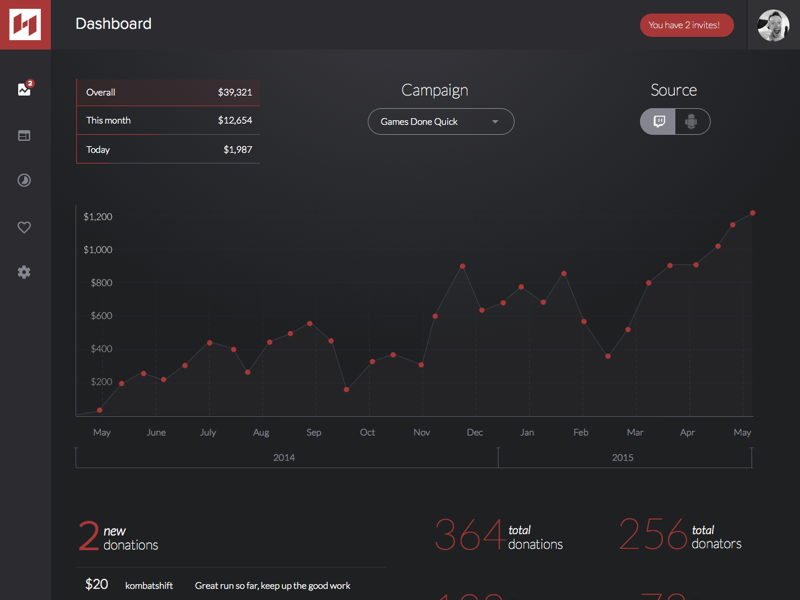Click the last May data point on the chart
800x600 pixels.
[x=752, y=213]
